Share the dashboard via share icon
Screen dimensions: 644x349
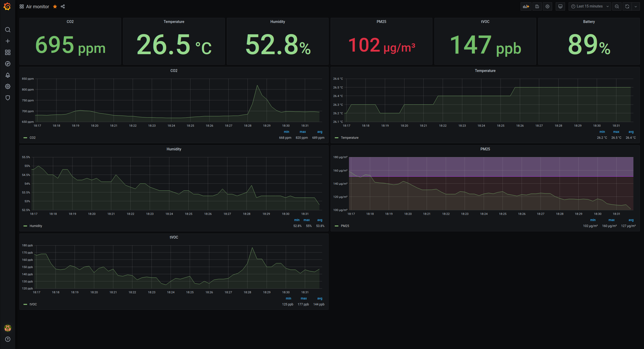pos(63,6)
